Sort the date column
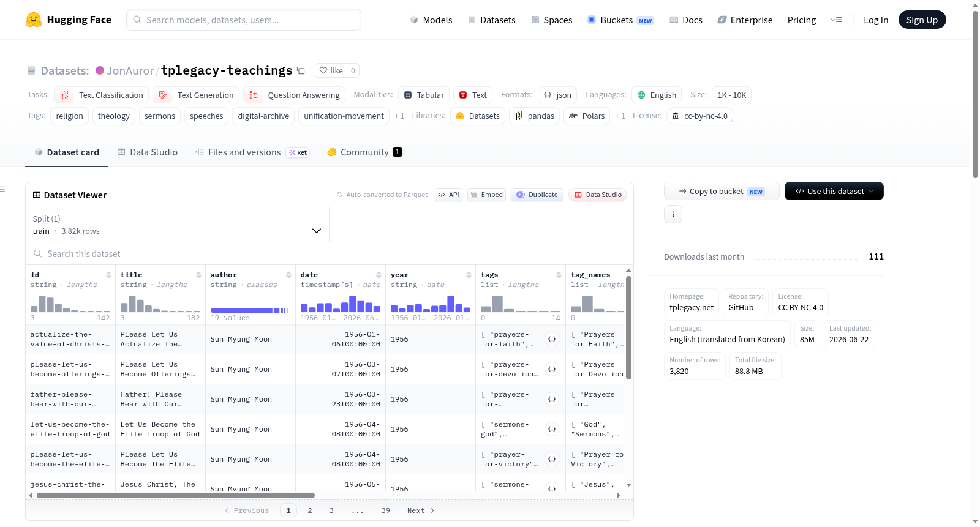The height and width of the screenshot is (527, 980). click(x=379, y=275)
